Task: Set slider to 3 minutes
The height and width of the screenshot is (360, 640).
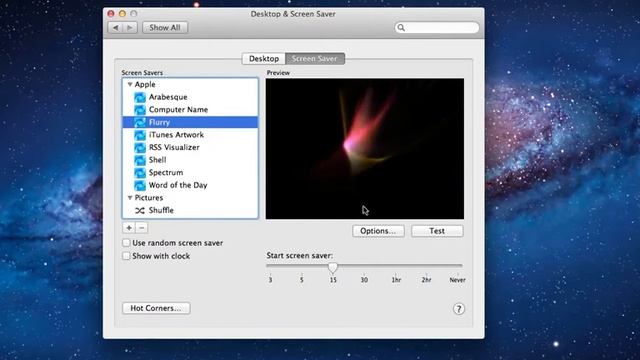Action: 270,280
